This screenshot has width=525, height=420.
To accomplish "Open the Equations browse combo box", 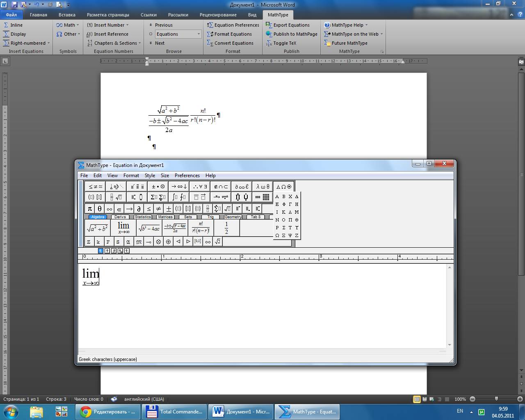I will click(x=178, y=34).
